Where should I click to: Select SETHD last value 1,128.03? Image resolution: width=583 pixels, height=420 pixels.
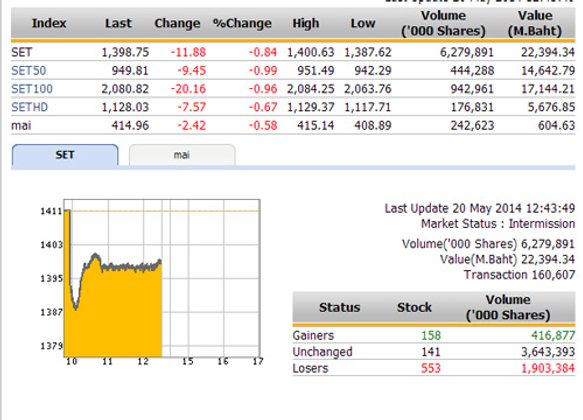pyautogui.click(x=125, y=107)
